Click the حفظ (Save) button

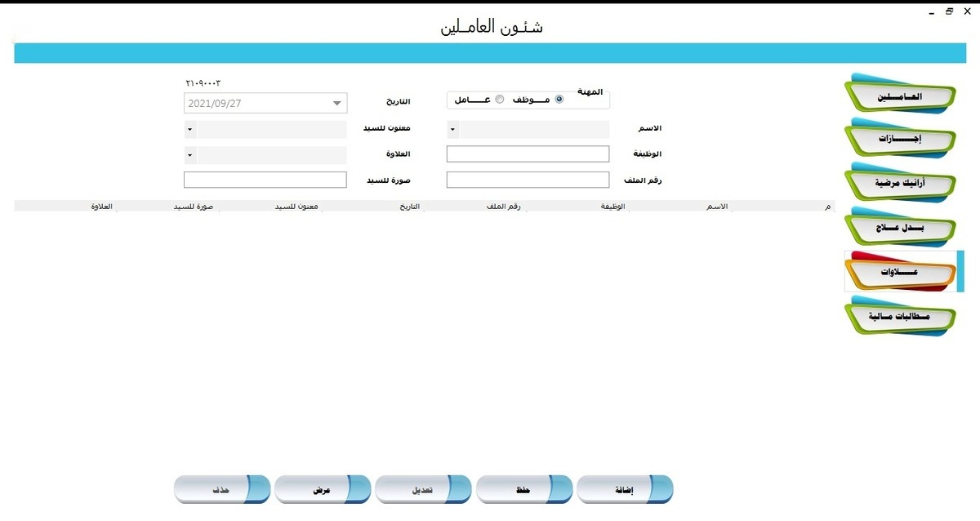(x=524, y=488)
